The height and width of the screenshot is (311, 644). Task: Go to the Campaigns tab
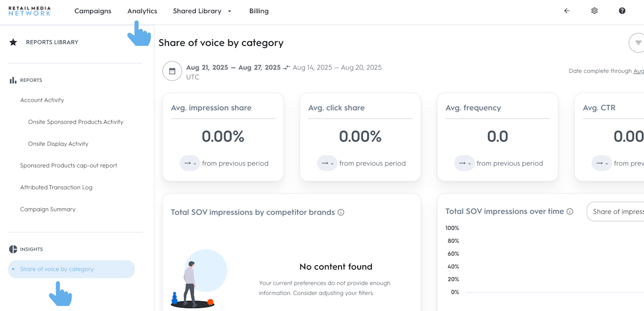[93, 11]
